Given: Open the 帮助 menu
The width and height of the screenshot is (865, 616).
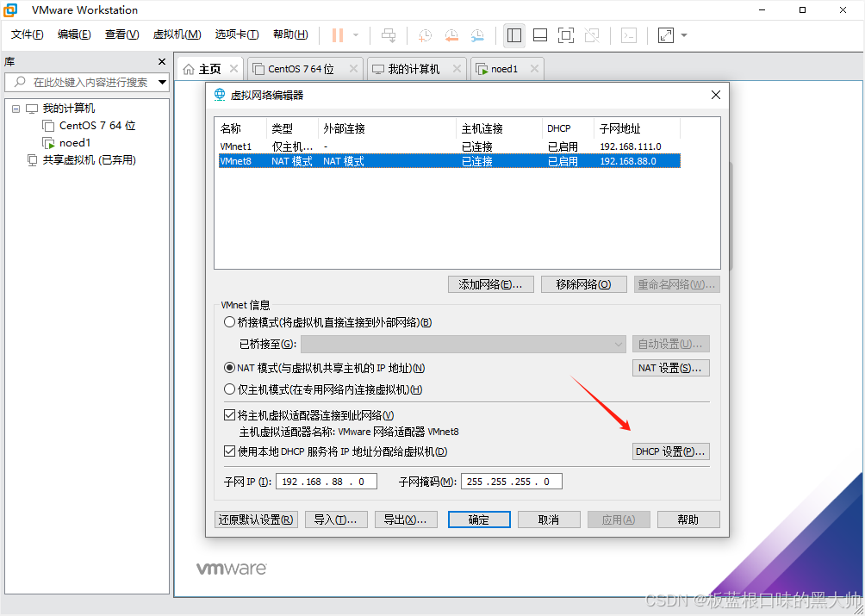Looking at the screenshot, I should click(x=290, y=34).
